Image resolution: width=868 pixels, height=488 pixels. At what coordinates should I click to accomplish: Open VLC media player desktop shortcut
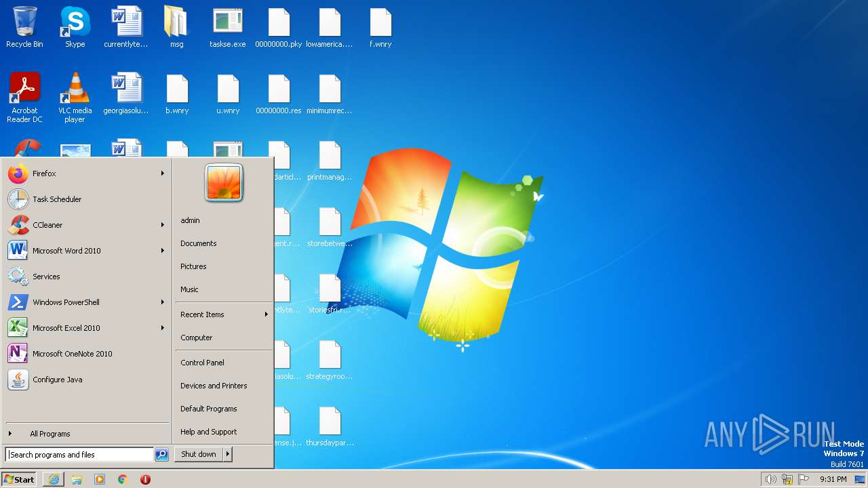75,98
